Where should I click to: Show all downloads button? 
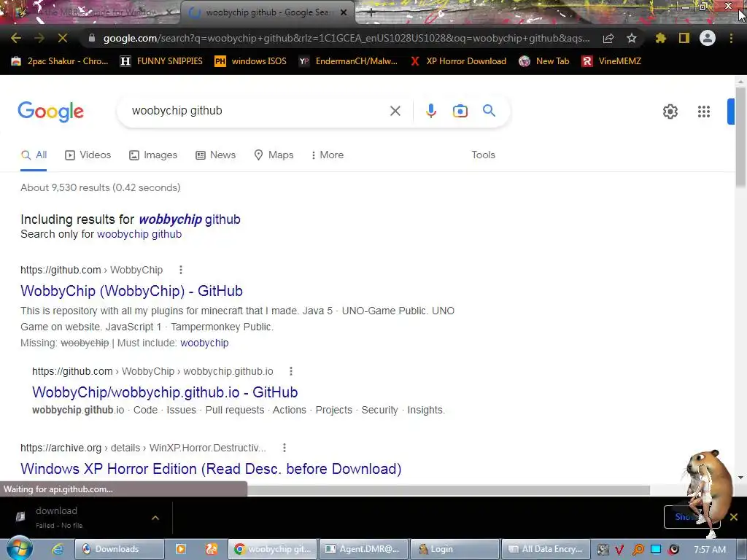[x=692, y=517]
